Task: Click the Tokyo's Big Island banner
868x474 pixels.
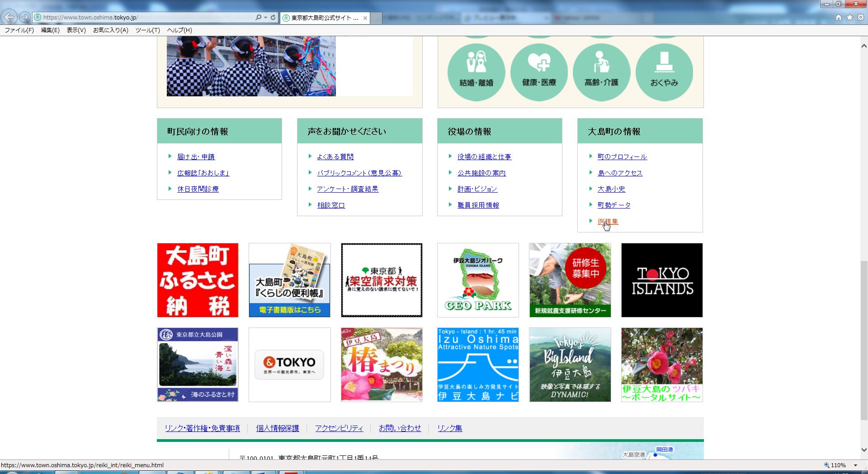Action: click(x=570, y=365)
